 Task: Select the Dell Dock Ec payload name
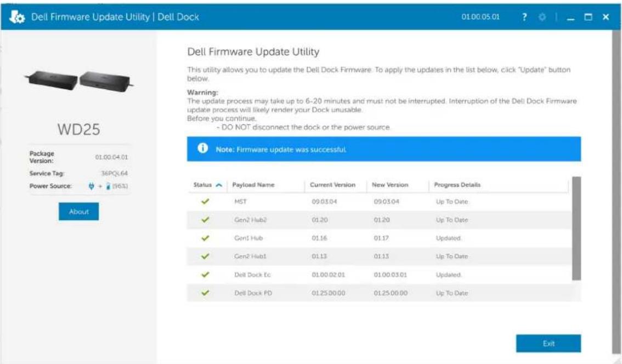pyautogui.click(x=252, y=275)
